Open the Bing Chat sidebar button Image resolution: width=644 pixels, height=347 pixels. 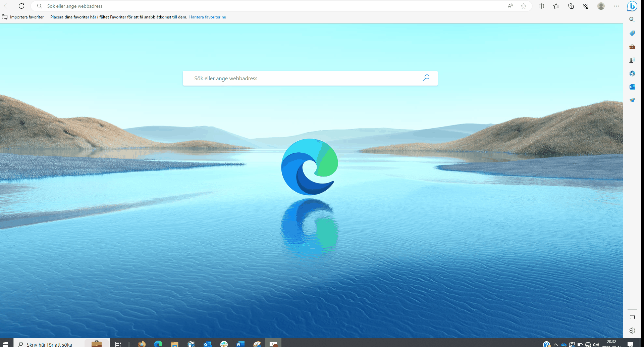(x=632, y=6)
